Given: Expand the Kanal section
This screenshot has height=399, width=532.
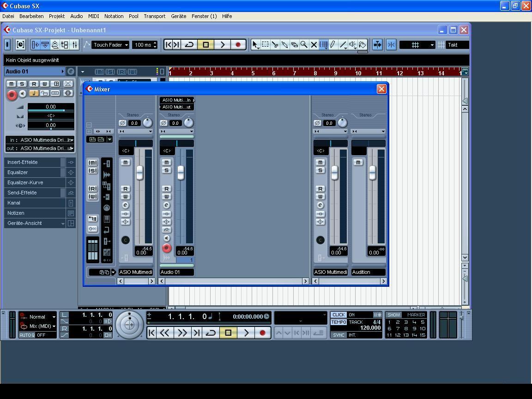Looking at the screenshot, I should click(35, 203).
